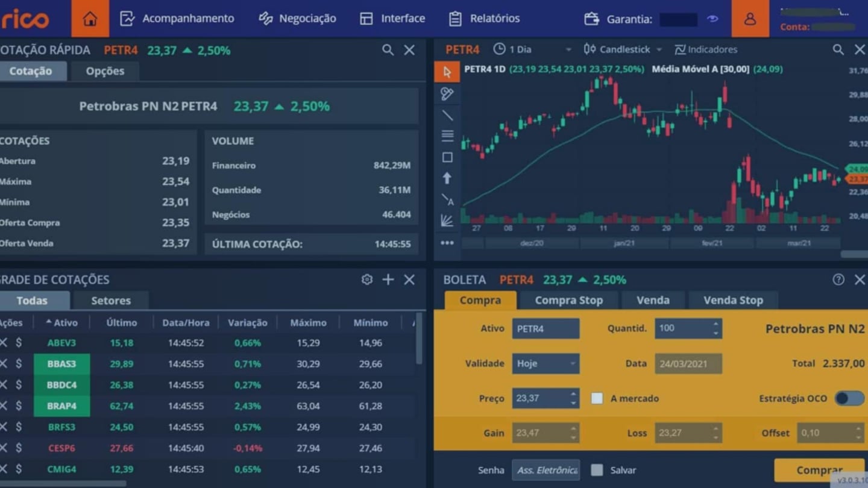Open the drawing tools icon below the cursor

pyautogui.click(x=447, y=93)
